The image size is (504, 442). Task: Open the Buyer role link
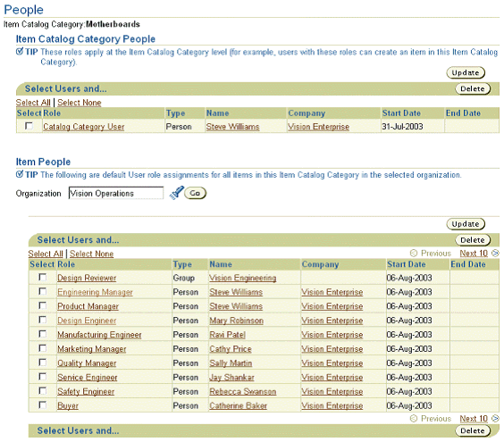click(68, 405)
